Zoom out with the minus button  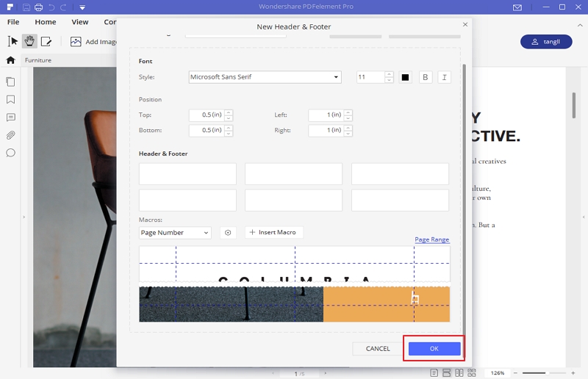[x=515, y=373]
